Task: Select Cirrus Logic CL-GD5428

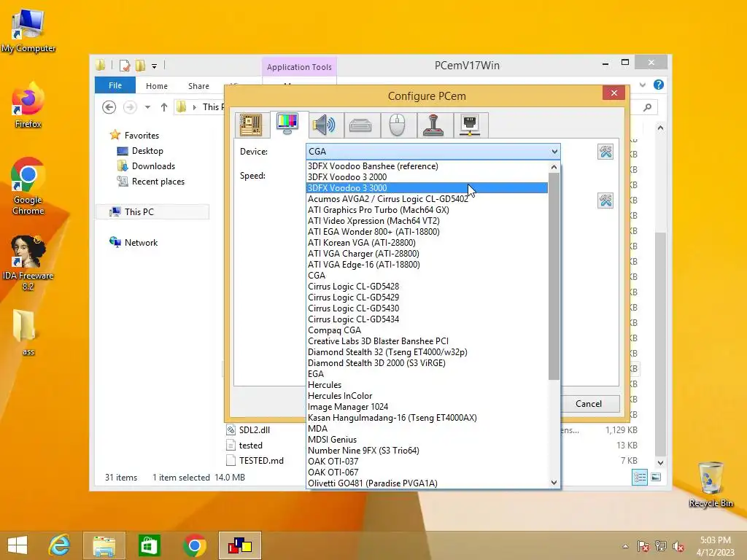Action: click(427, 287)
